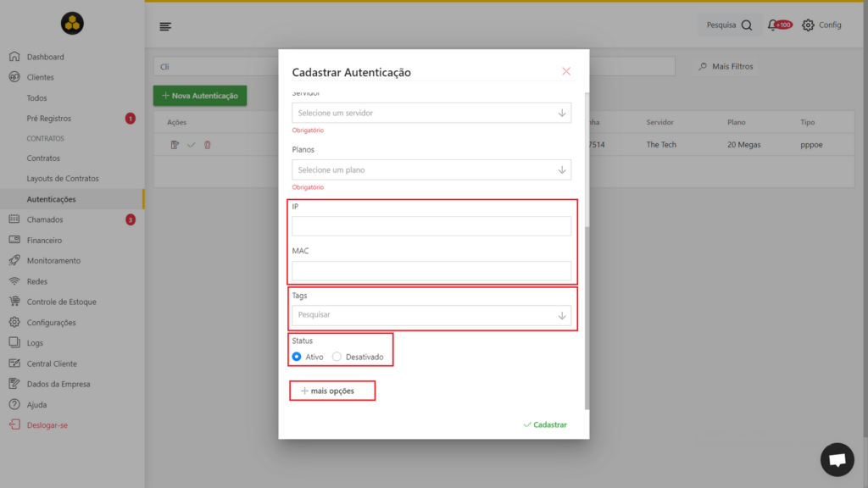Expand the Selecione um plano dropdown

[431, 169]
